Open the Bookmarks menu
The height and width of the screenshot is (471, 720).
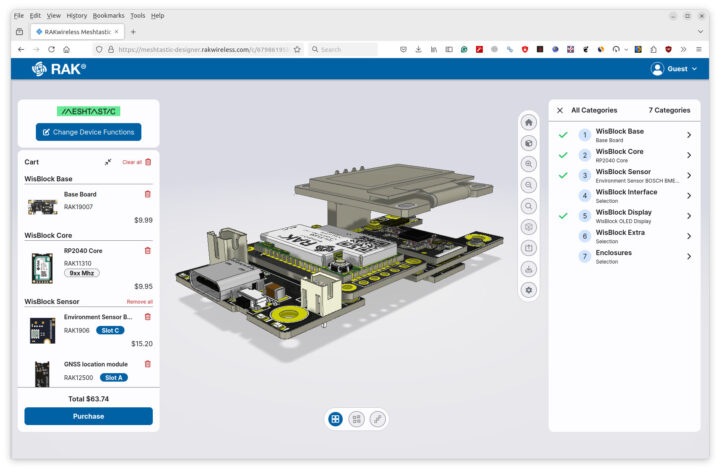pyautogui.click(x=109, y=16)
